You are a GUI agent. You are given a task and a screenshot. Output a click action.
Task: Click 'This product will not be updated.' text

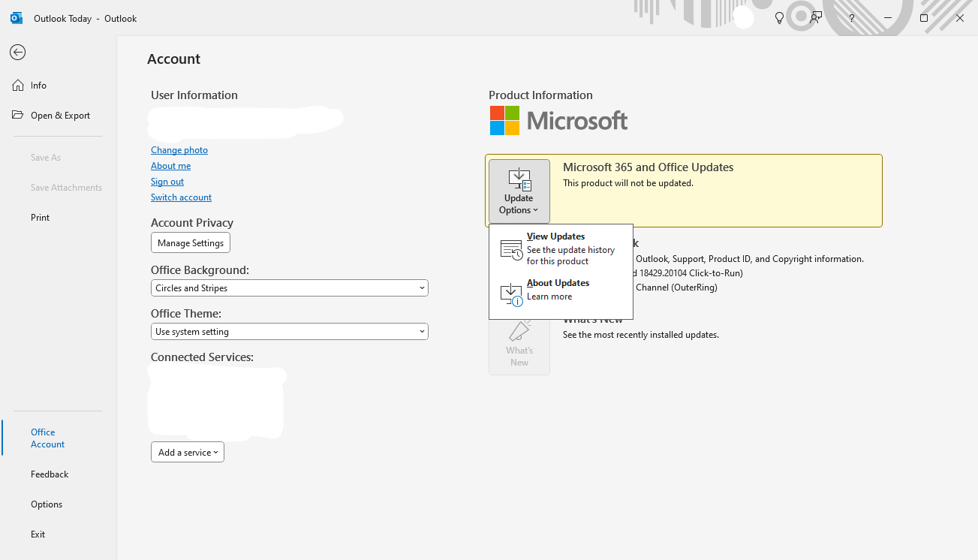click(628, 183)
